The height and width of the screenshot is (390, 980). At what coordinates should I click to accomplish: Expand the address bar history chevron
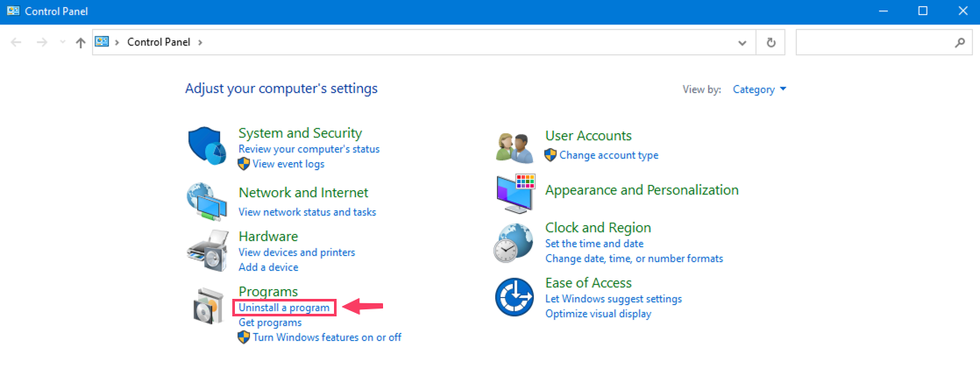pos(742,42)
